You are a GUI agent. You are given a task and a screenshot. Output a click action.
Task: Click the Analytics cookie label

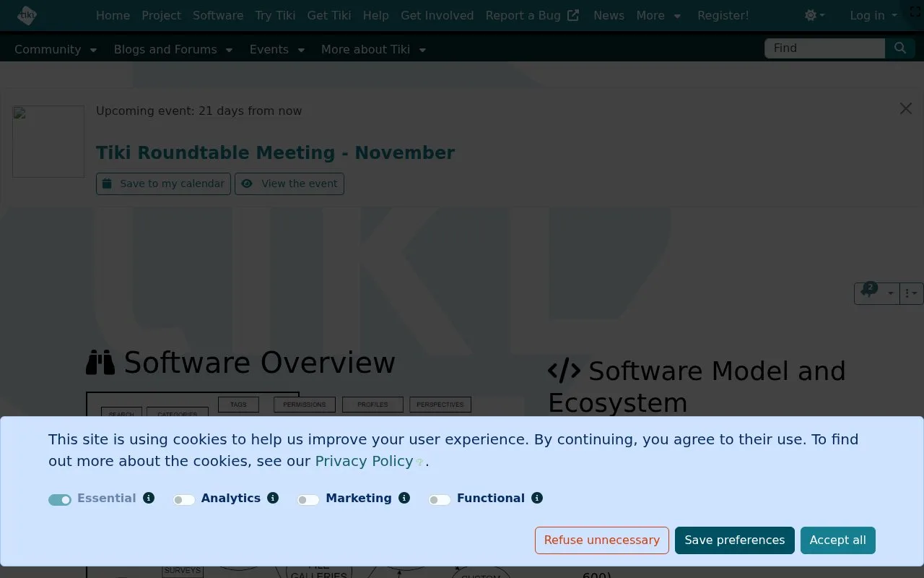[x=231, y=498]
